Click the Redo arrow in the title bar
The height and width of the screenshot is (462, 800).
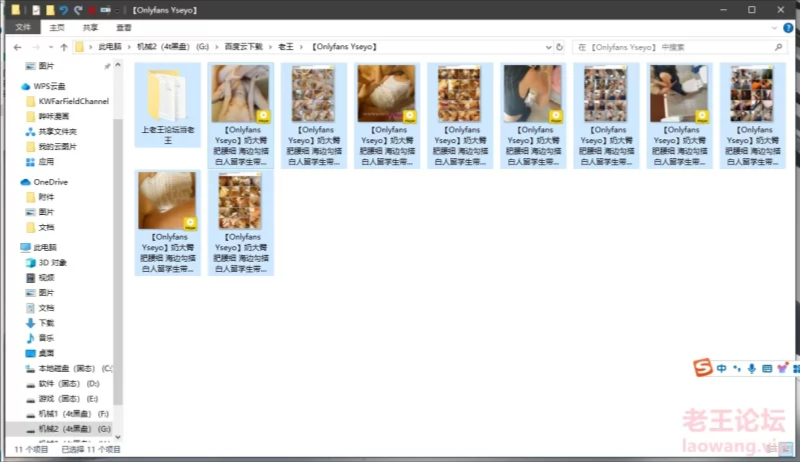[78, 10]
